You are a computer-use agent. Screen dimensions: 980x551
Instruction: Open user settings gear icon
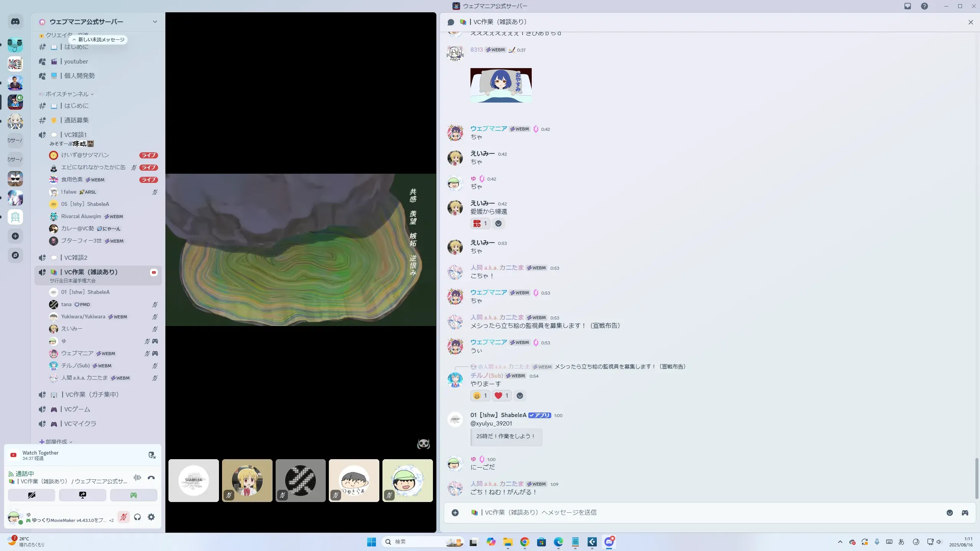coord(151,517)
